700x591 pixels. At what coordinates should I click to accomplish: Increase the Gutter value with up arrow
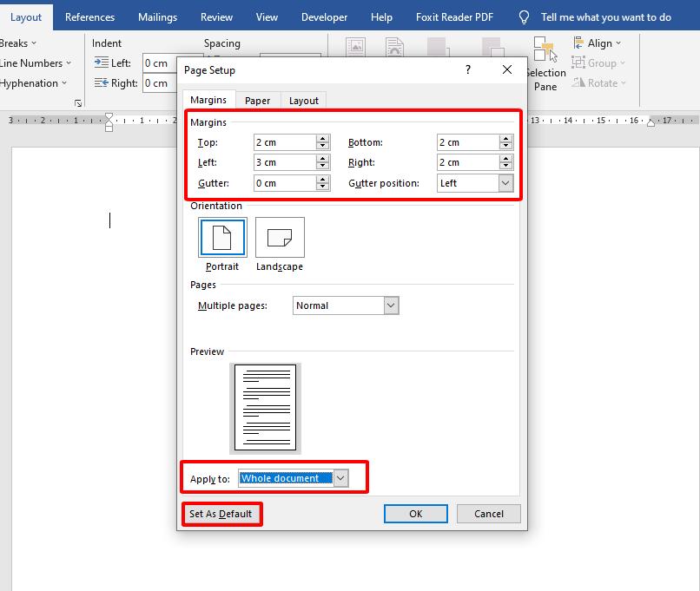[x=323, y=180]
